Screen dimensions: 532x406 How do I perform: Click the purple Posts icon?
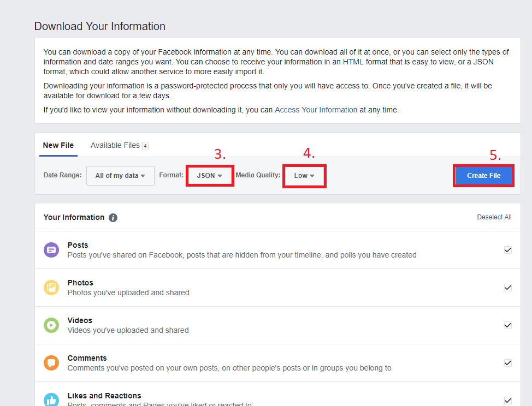pos(51,250)
